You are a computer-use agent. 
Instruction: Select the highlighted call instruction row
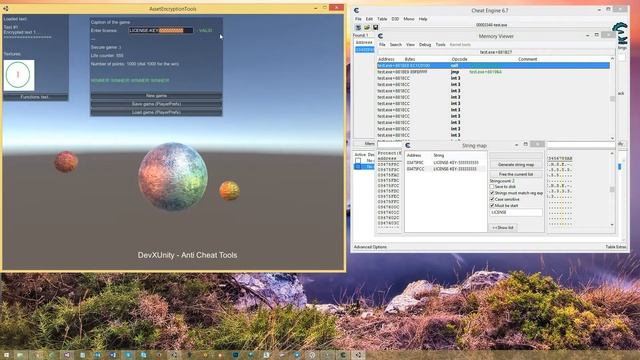tap(493, 65)
